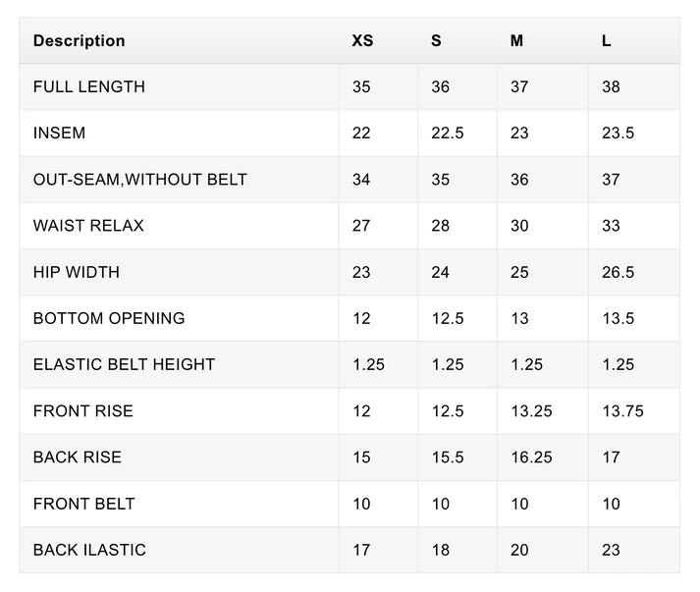
Task: Click the 13.75 front rise value
Action: pos(623,410)
